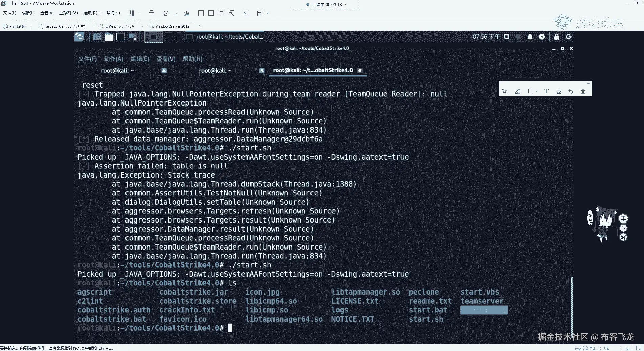This screenshot has height=351, width=644.
Task: Undo the last annotation
Action: click(571, 91)
